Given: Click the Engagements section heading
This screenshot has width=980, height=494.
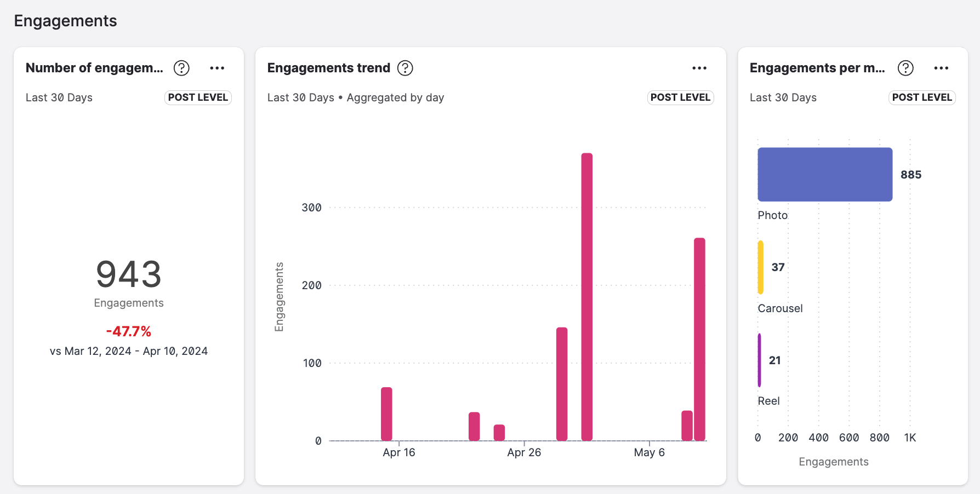Looking at the screenshot, I should click(x=65, y=21).
